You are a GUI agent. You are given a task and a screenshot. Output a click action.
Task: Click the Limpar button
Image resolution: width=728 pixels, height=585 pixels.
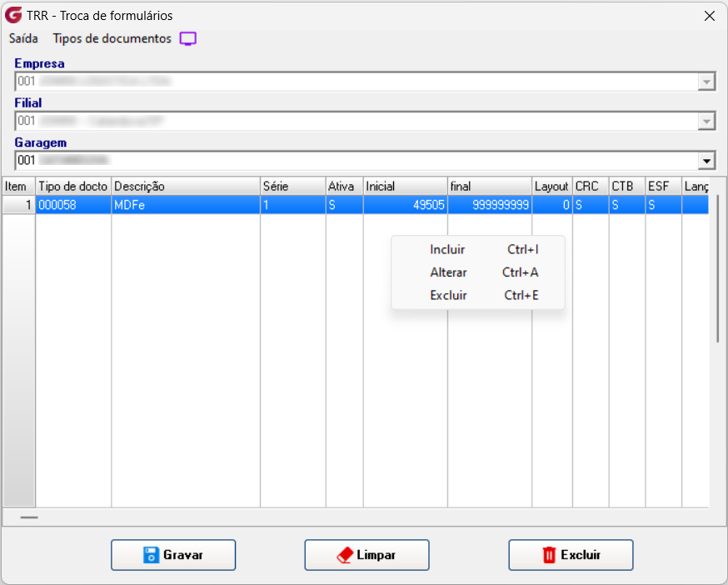click(366, 555)
